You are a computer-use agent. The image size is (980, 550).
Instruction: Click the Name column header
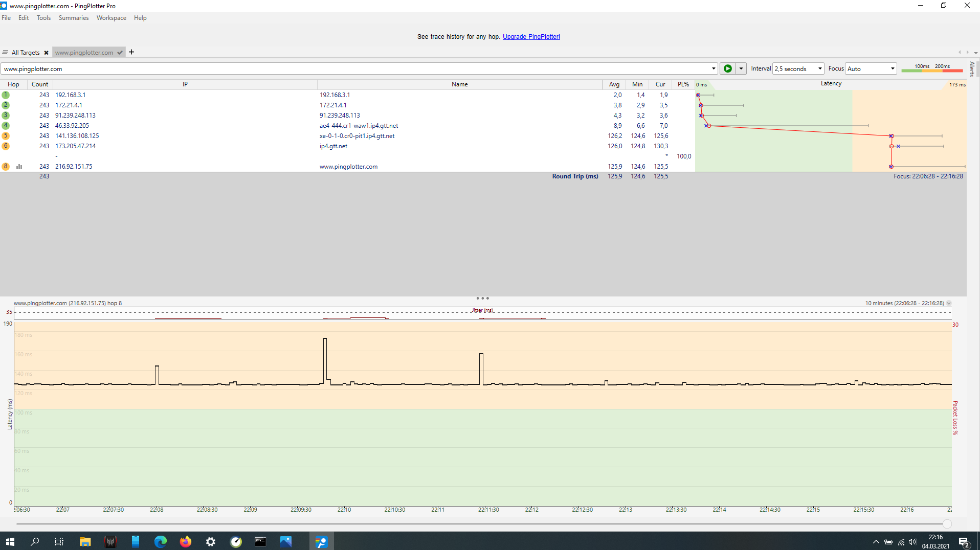[460, 84]
